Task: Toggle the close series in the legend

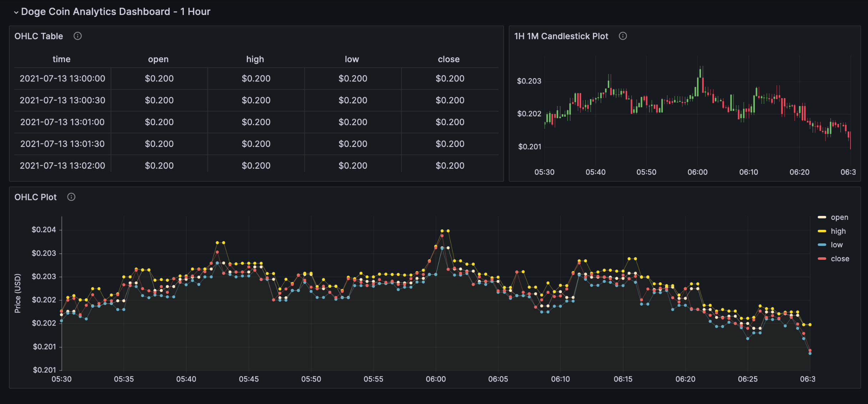Action: pyautogui.click(x=840, y=259)
